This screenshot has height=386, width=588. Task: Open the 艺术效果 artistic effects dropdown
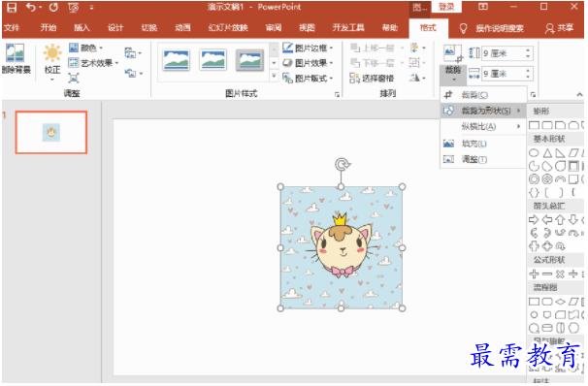pos(93,63)
